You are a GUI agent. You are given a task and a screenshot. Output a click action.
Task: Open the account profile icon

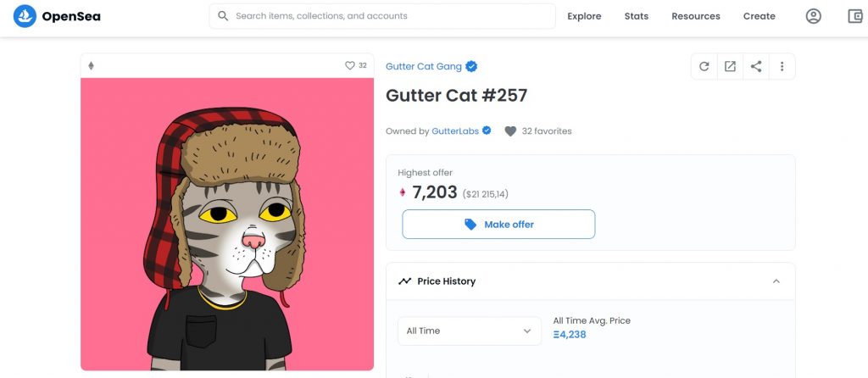813,17
